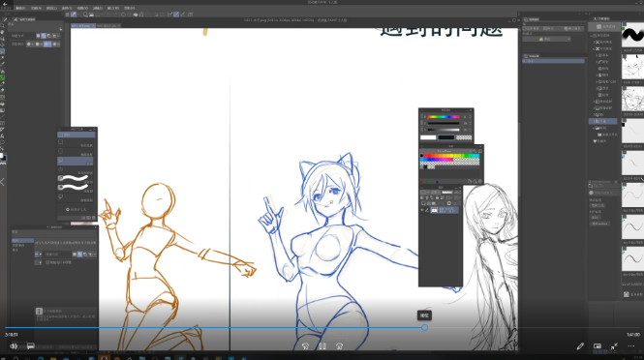Open the second menu bar item
Viewport: 644px width, 360px height.
coord(36,8)
